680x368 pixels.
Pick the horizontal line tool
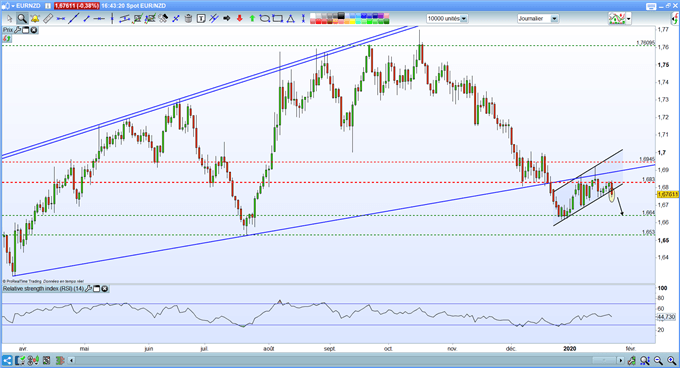pyautogui.click(x=99, y=19)
